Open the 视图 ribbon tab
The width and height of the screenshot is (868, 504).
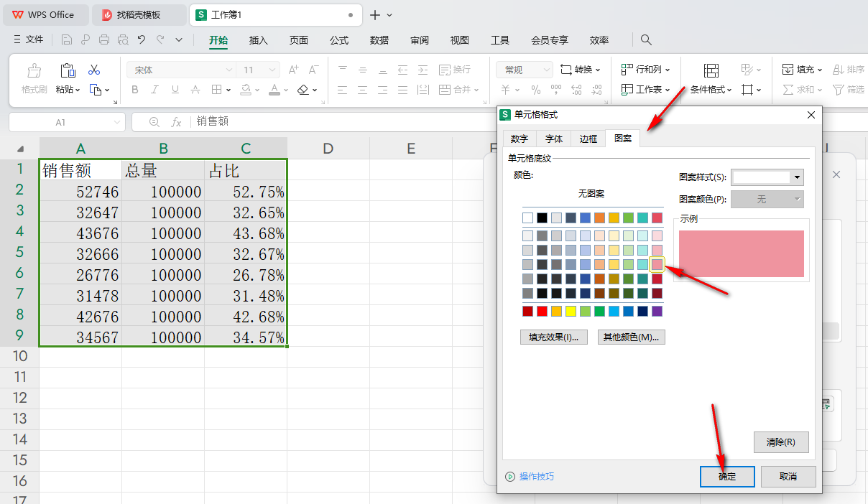(460, 40)
